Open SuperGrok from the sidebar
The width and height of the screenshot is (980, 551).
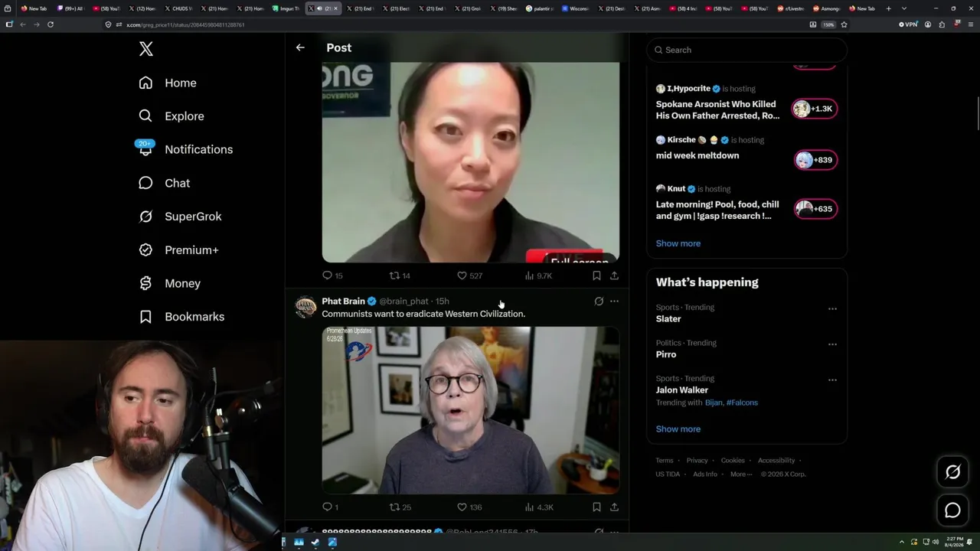coord(181,217)
